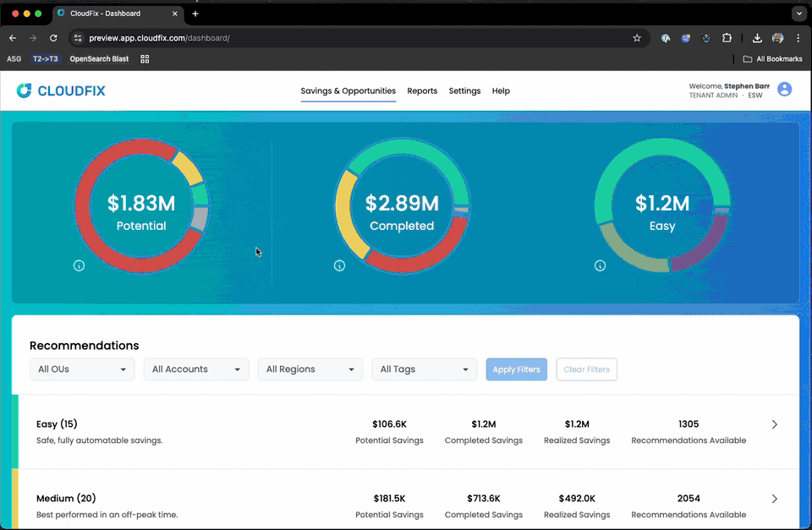Bookmark page with star icon

(637, 38)
